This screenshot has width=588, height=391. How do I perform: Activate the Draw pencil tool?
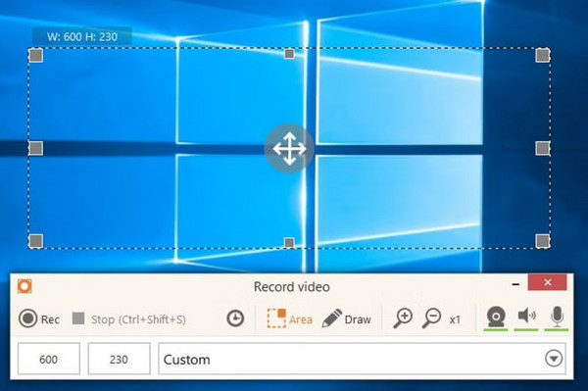point(347,319)
